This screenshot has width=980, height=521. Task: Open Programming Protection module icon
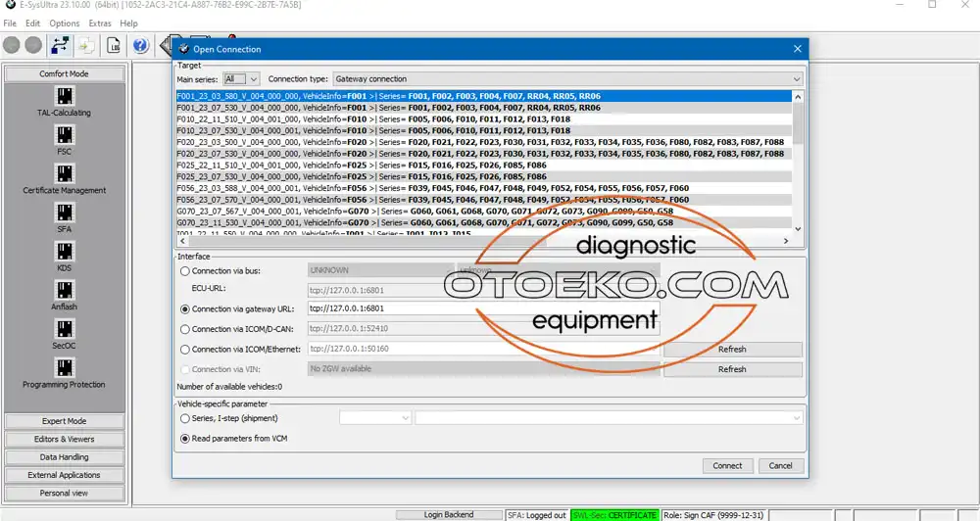pyautogui.click(x=65, y=367)
